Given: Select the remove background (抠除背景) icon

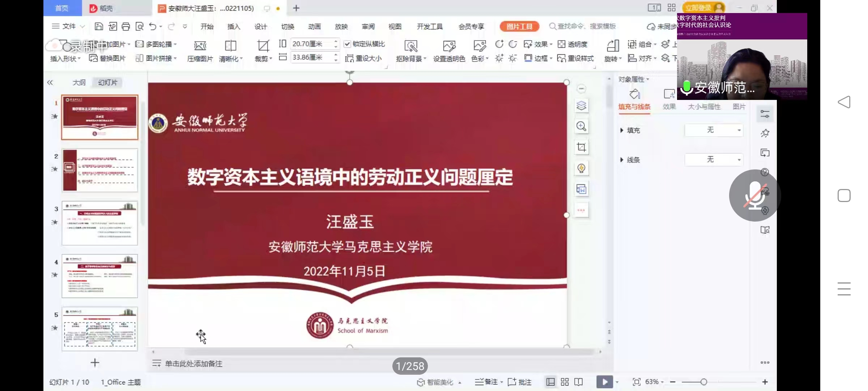Looking at the screenshot, I should (x=411, y=46).
